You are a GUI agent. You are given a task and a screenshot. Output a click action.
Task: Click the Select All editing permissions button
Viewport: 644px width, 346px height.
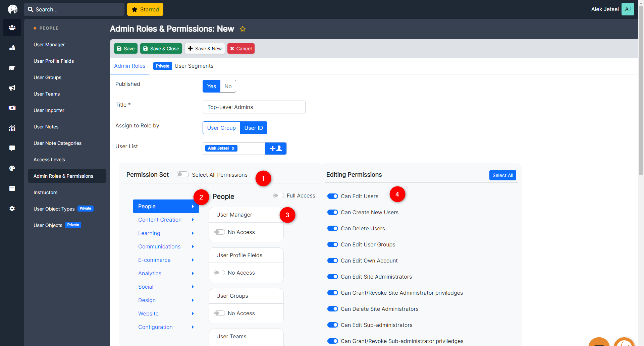[x=502, y=175]
